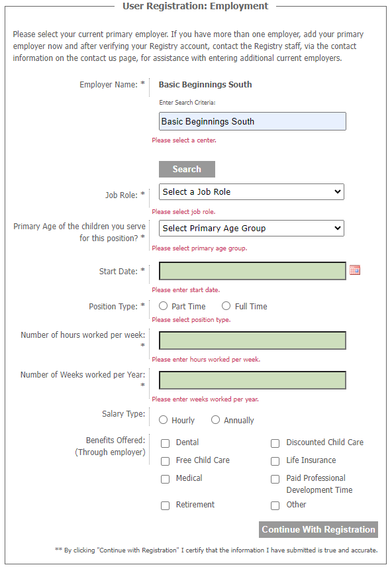Check the Retirement benefit option
Viewport: 392px width, 569px height.
click(x=165, y=505)
